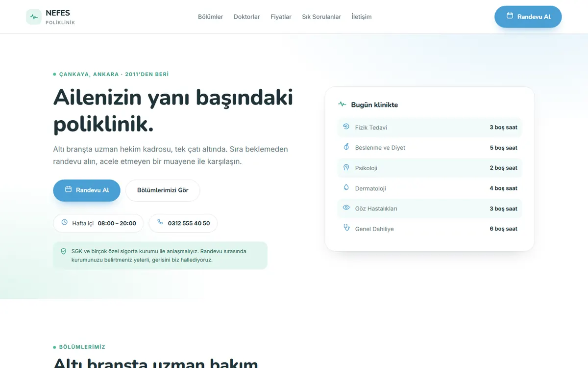Screen dimensions: 588x368
Task: Select the Beslenme ve Diyet row
Action: 430,148
